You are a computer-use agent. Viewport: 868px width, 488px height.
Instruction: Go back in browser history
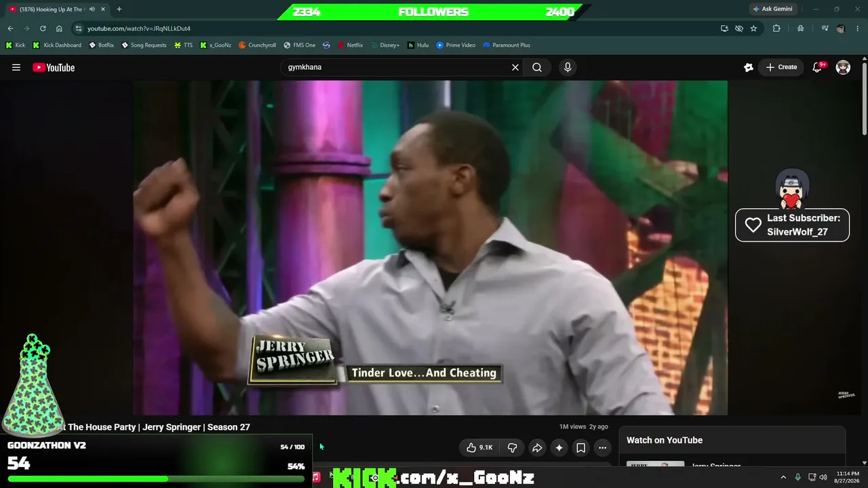10,28
